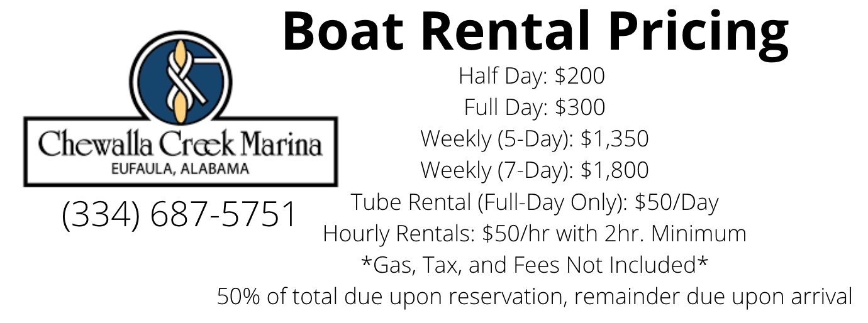The height and width of the screenshot is (323, 868).
Task: Click the $300 full-day price
Action: [x=580, y=107]
